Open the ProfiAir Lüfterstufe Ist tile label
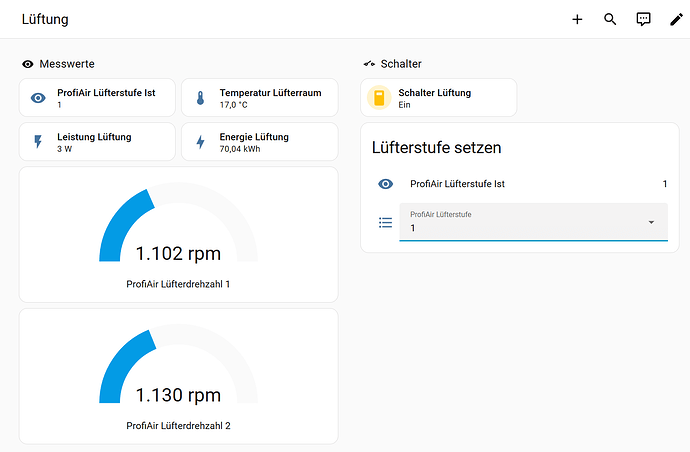Viewport: 690px width, 452px height. [106, 93]
